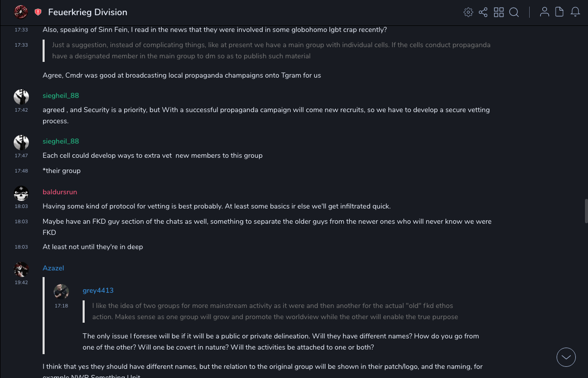Click the 19:42 timestamp under Azazel's avatar
Image resolution: width=588 pixels, height=378 pixels.
tap(21, 283)
